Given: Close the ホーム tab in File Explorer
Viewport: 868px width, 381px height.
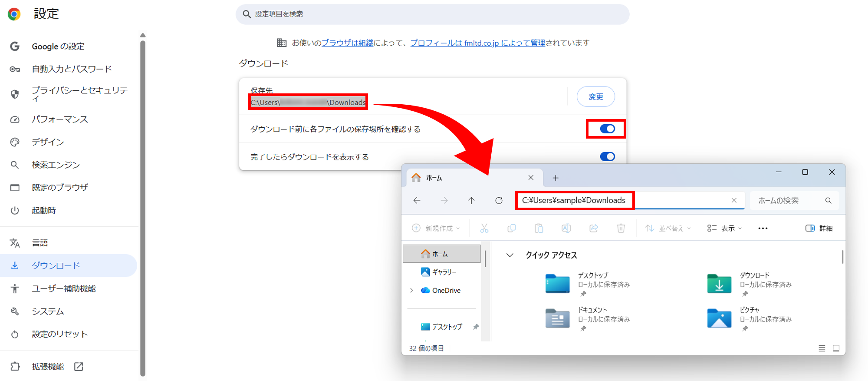Looking at the screenshot, I should [531, 178].
